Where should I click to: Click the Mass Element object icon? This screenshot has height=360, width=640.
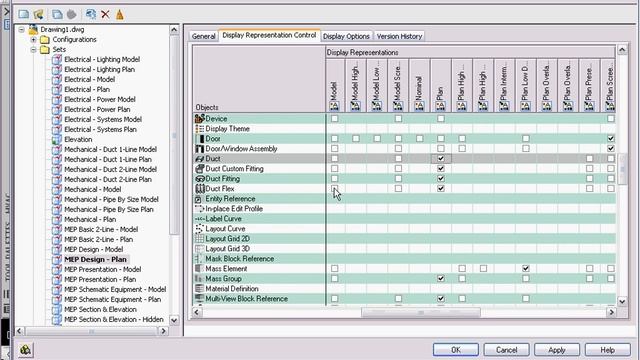200,269
